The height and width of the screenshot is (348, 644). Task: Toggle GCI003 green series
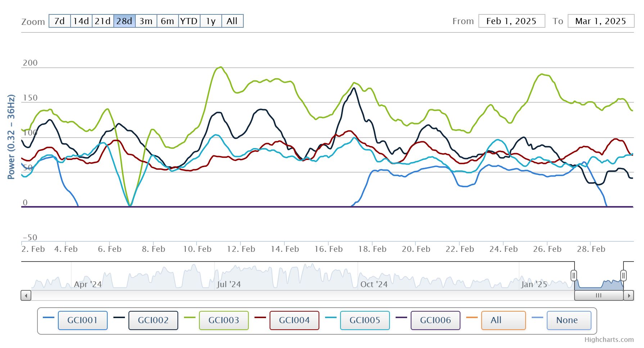tap(224, 320)
